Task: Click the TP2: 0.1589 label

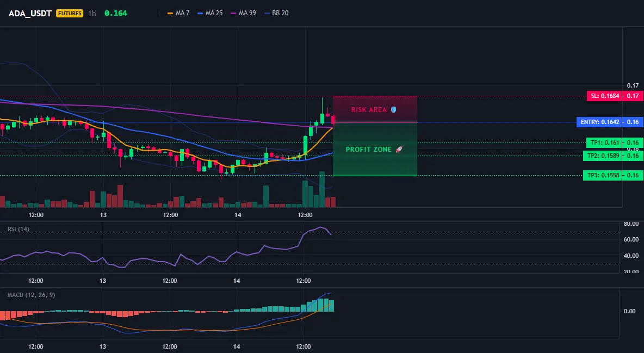Action: [603, 156]
